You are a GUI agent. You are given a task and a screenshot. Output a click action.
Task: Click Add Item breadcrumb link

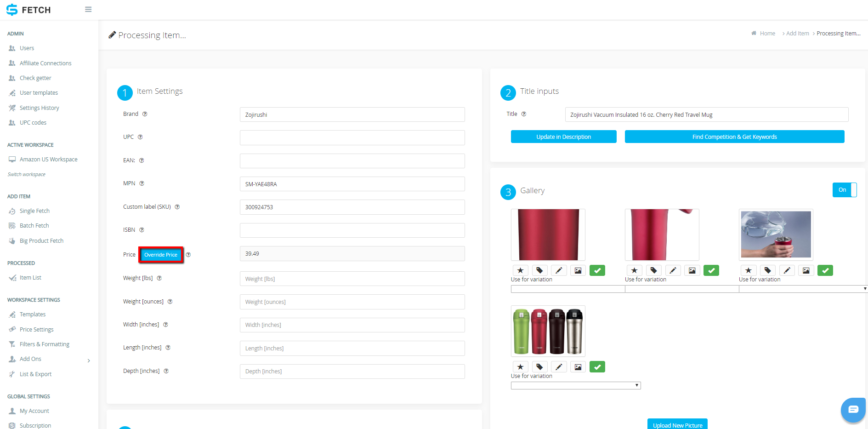pos(797,34)
